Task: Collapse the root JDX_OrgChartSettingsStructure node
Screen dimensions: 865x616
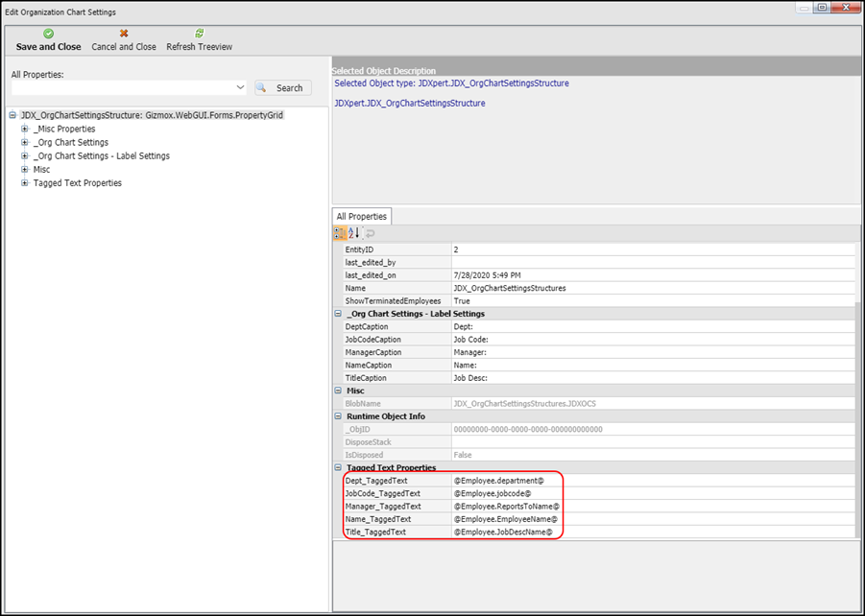Action: click(x=12, y=115)
